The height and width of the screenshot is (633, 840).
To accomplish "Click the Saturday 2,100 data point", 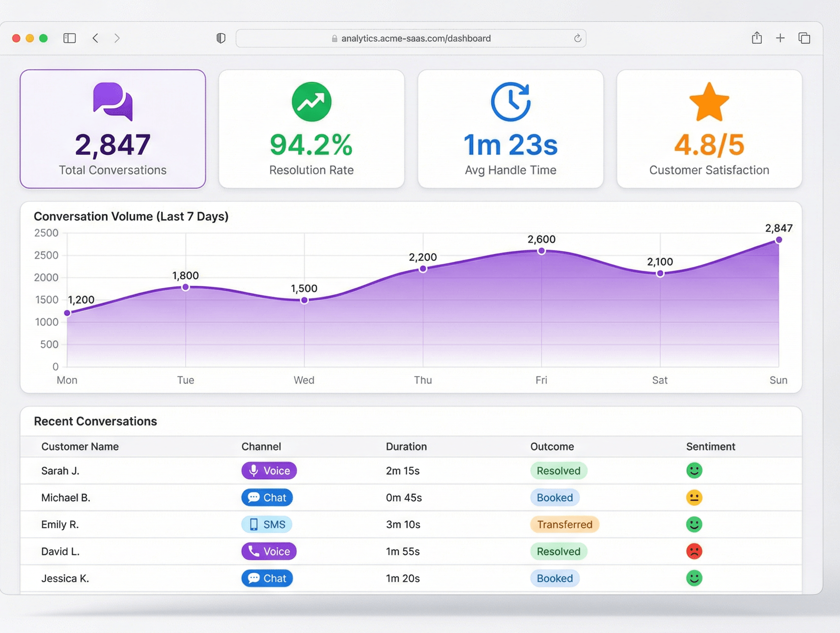I will tap(660, 274).
